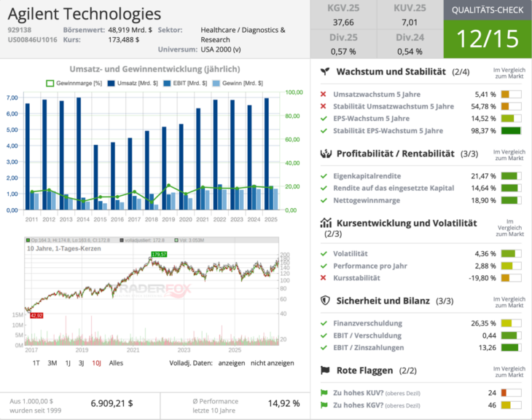Viewport: 532px width, 420px height.
Task: Click the 2025 Umsatz bar in annual chart
Action: (267, 154)
